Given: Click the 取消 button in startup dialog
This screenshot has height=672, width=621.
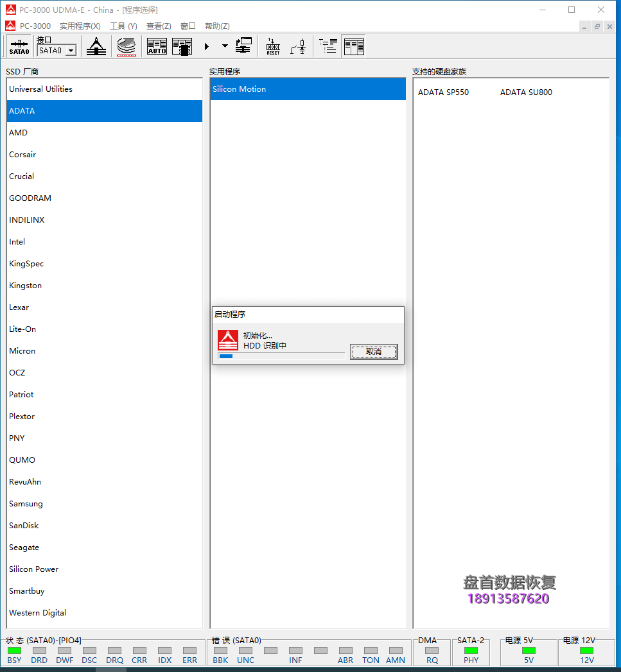Looking at the screenshot, I should 374,352.
